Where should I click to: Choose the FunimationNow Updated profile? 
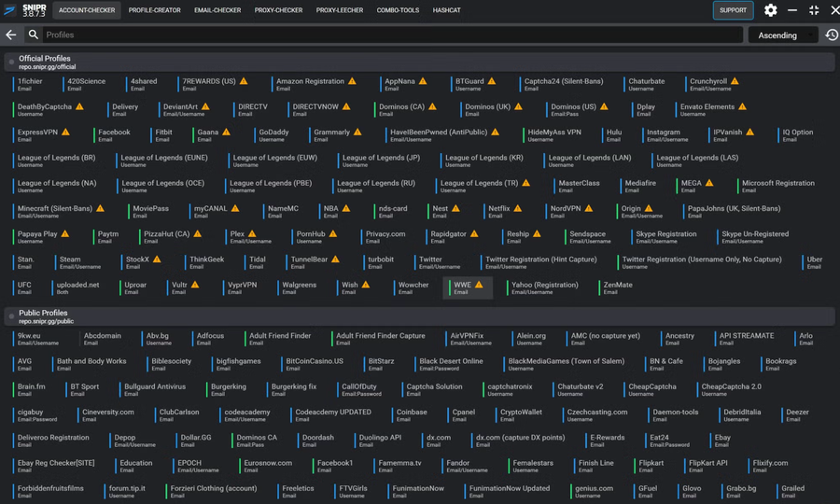[508, 491]
